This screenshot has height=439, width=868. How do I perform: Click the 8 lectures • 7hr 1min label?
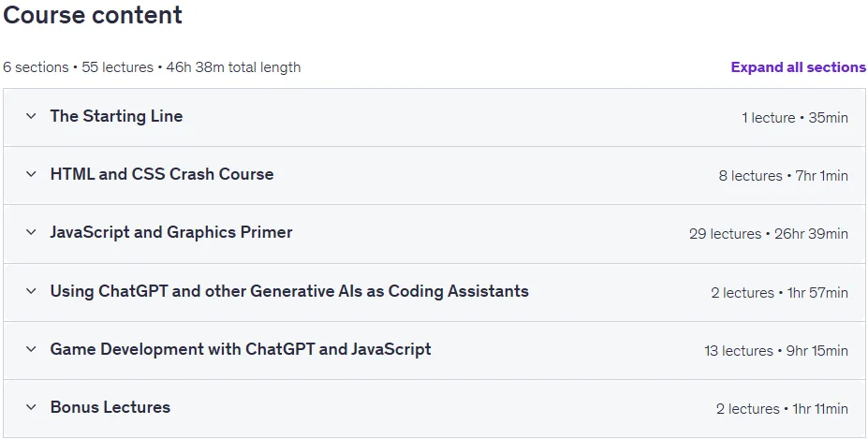coord(784,176)
